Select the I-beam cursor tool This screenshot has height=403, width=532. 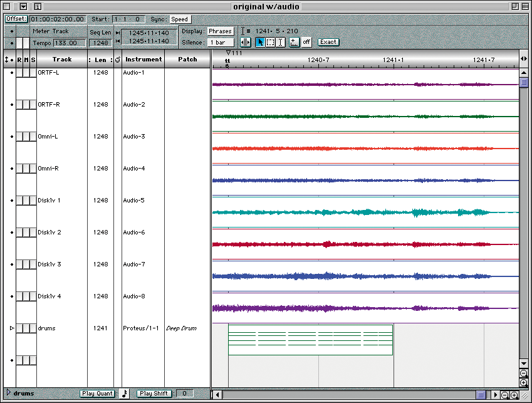tap(280, 42)
